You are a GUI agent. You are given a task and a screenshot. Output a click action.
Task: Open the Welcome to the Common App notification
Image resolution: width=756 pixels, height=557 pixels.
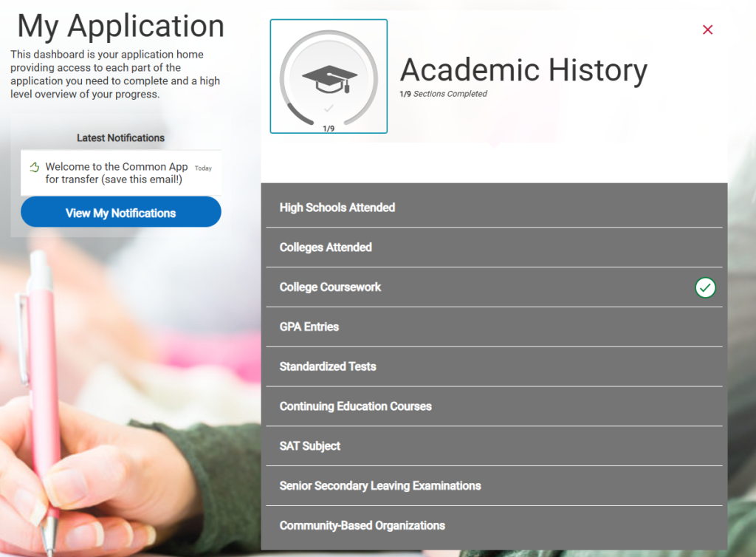117,173
